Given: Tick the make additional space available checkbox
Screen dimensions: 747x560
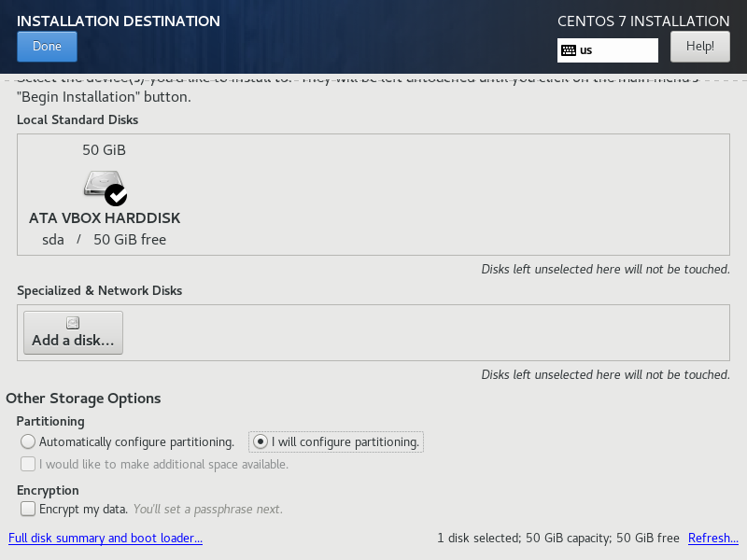Looking at the screenshot, I should click(28, 464).
